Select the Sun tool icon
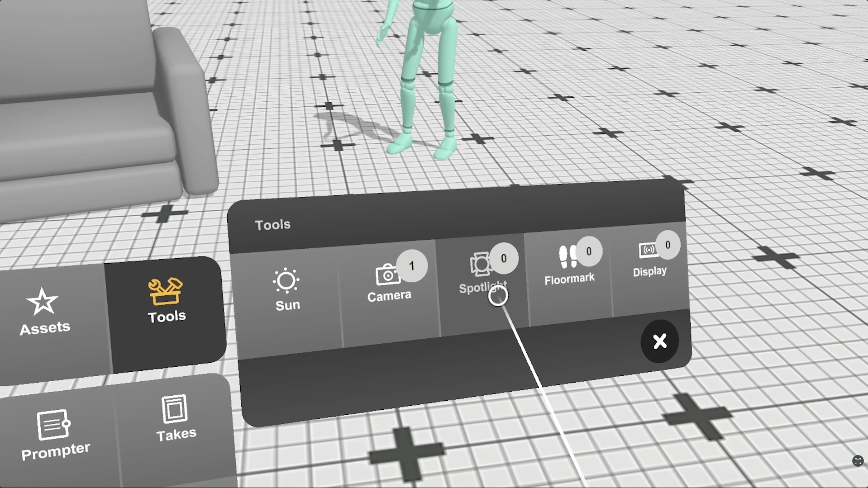This screenshot has height=488, width=868. click(x=286, y=281)
